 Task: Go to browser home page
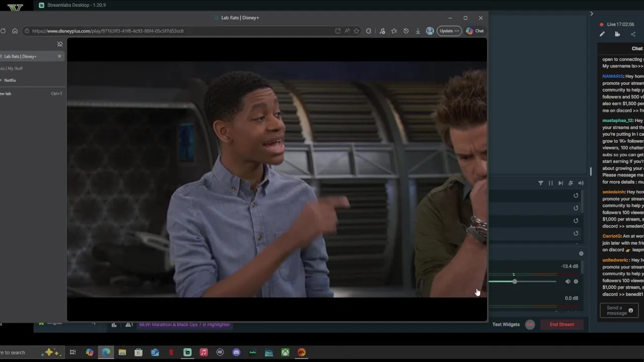(x=15, y=31)
